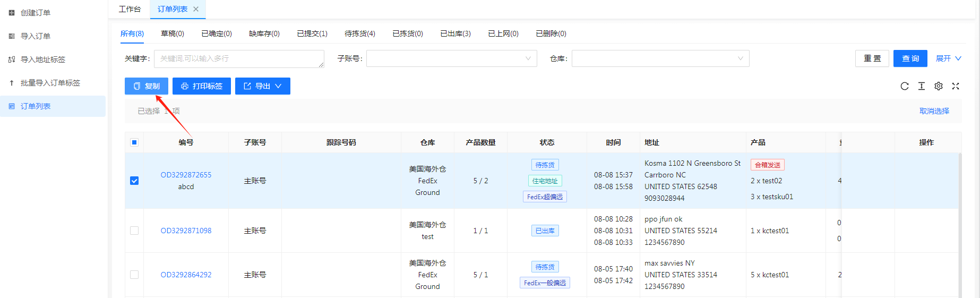Switch to the 已出库(3) tab
Viewport: 980px width, 298px height.
coord(455,33)
